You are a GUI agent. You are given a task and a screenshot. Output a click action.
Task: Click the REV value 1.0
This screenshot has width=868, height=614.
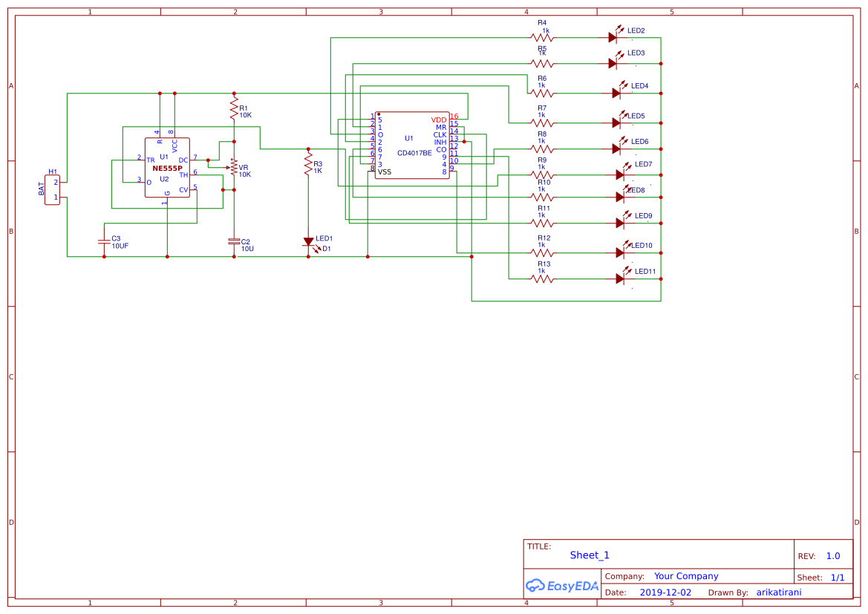click(x=833, y=556)
